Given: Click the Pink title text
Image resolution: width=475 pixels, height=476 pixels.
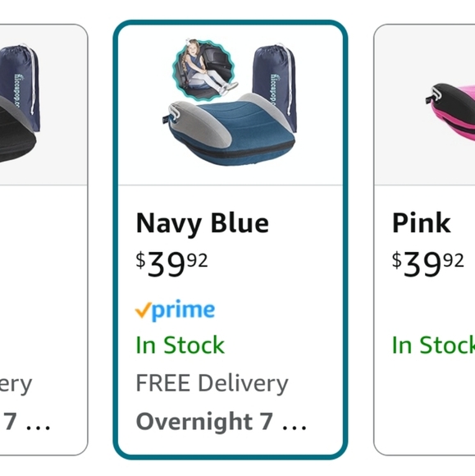Looking at the screenshot, I should (422, 223).
